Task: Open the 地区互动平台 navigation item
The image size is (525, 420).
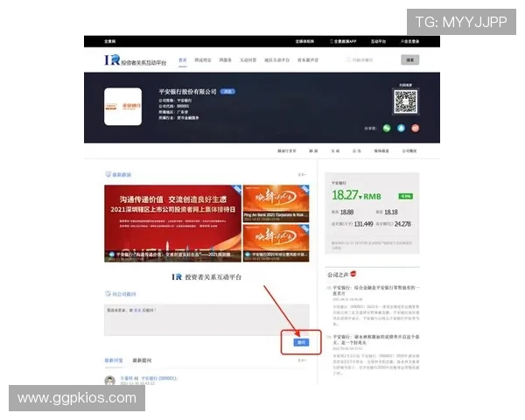Action: coord(276,60)
